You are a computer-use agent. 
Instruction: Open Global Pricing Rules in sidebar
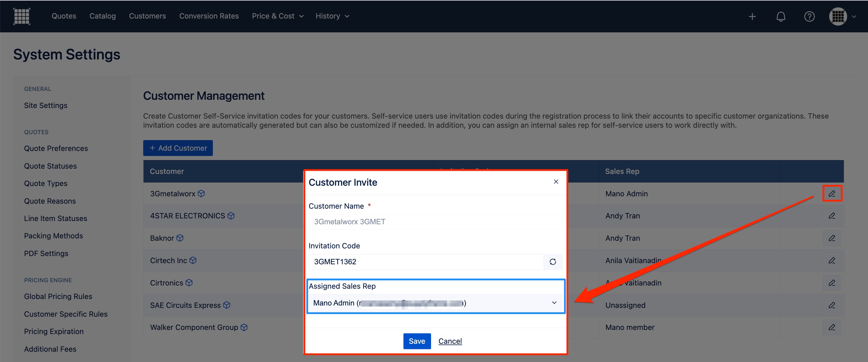tap(58, 296)
